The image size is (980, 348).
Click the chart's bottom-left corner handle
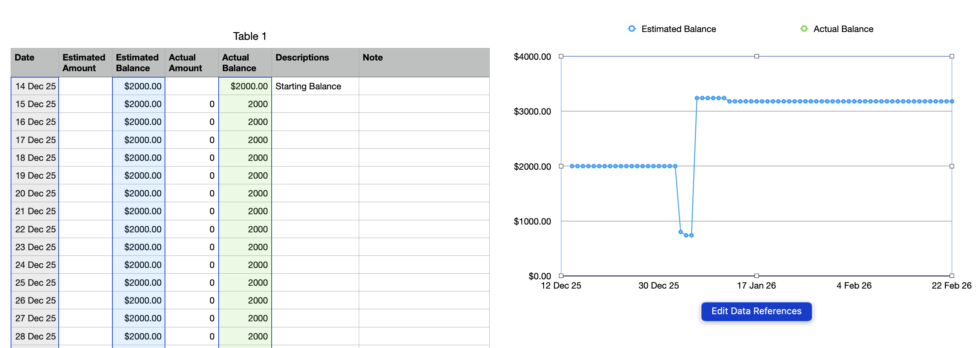(x=561, y=276)
